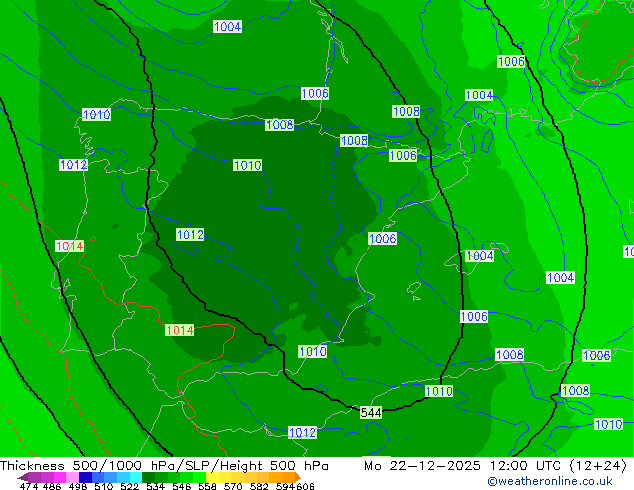
Task: Click the forecast date "Mo 22-12-2025 12:00 UTC (12+24)"
Action: click(495, 466)
